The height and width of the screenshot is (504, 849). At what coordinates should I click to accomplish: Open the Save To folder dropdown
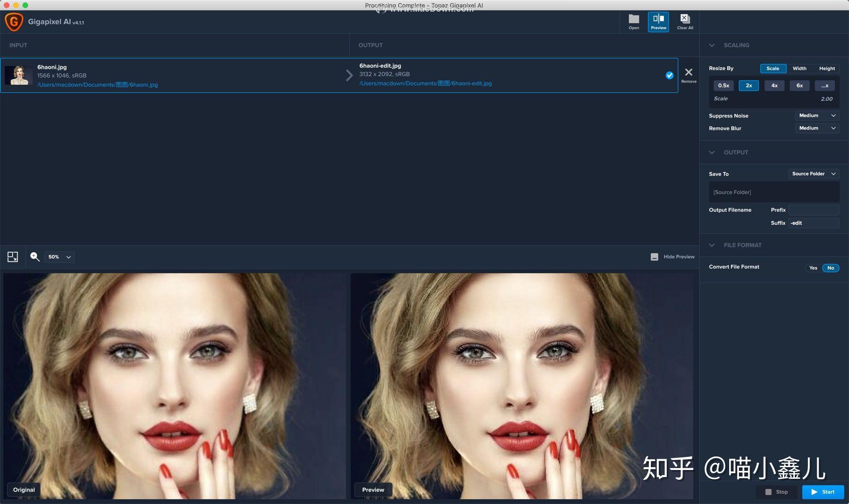click(x=813, y=173)
